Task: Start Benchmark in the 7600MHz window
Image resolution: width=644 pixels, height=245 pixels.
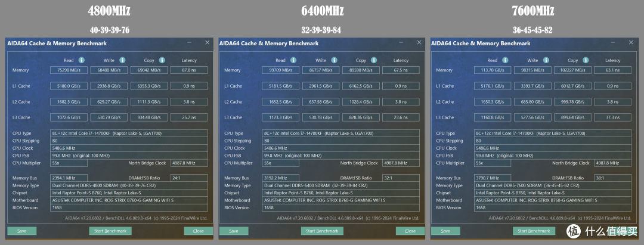Action: point(534,231)
